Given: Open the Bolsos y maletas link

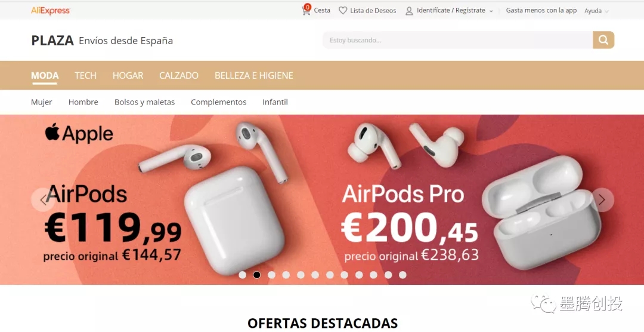Looking at the screenshot, I should click(x=144, y=102).
